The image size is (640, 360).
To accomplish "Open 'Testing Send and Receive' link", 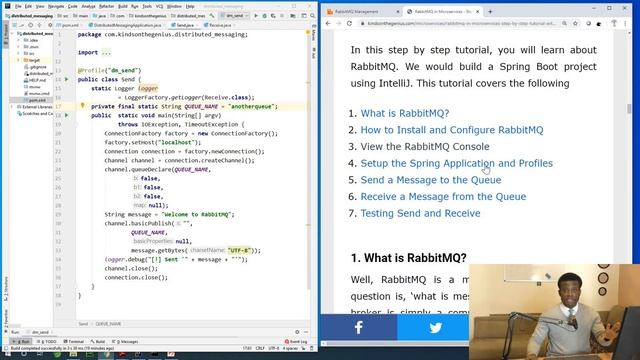I will pos(420,213).
